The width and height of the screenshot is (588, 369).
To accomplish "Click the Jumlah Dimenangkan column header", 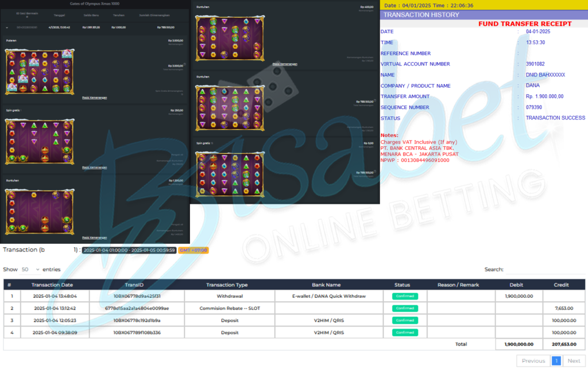I will point(154,15).
